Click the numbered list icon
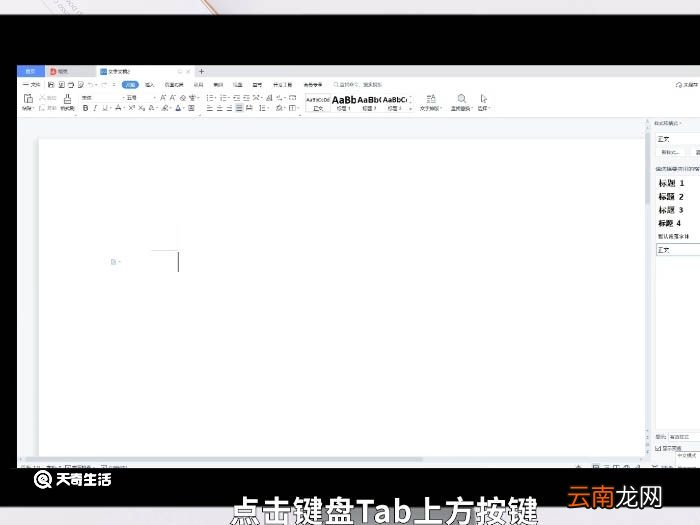 [x=224, y=97]
